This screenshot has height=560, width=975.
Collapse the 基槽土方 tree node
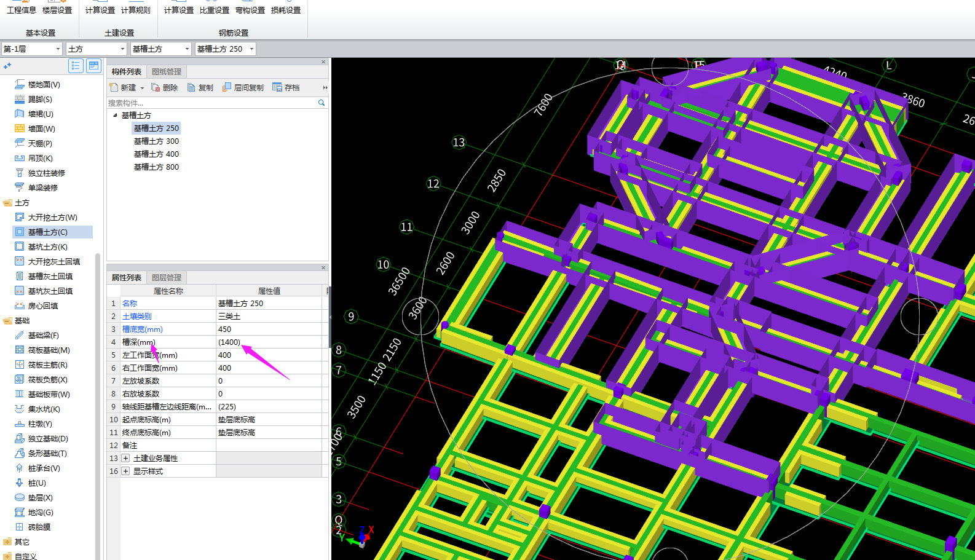point(115,115)
